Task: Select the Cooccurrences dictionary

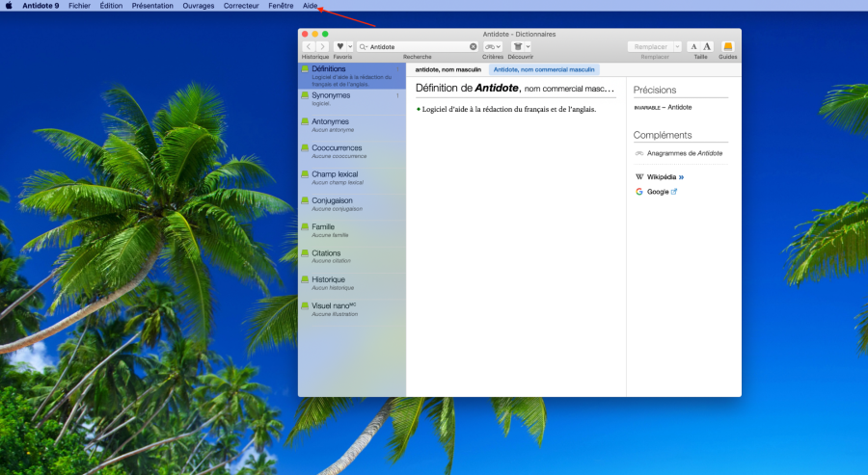Action: click(x=352, y=154)
